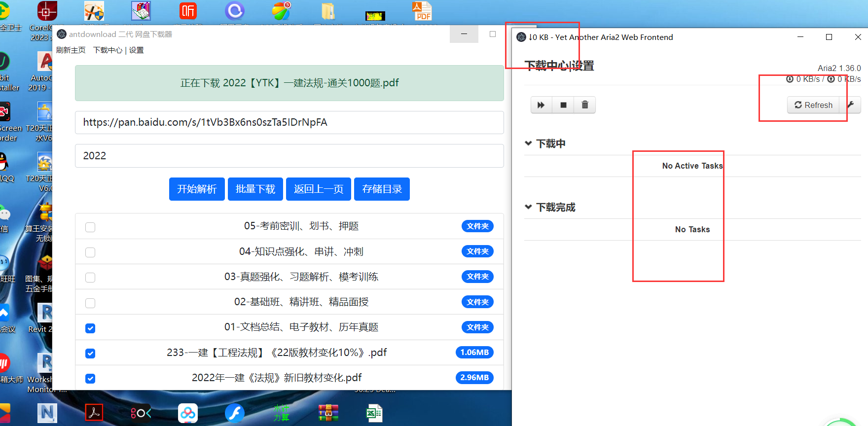Open the wrench settings icon in Aria2
Screen dimensions: 868x426
(850, 105)
